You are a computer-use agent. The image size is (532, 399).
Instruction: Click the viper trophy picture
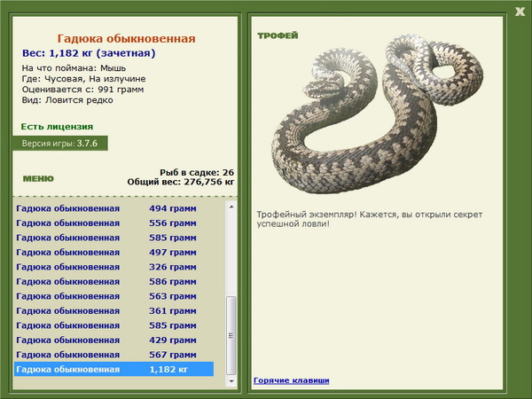[x=378, y=113]
